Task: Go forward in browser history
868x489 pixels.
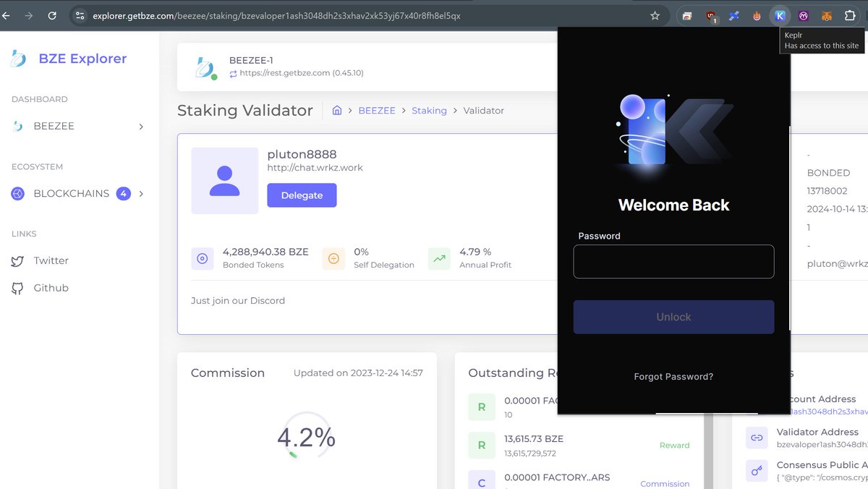Action: point(29,15)
